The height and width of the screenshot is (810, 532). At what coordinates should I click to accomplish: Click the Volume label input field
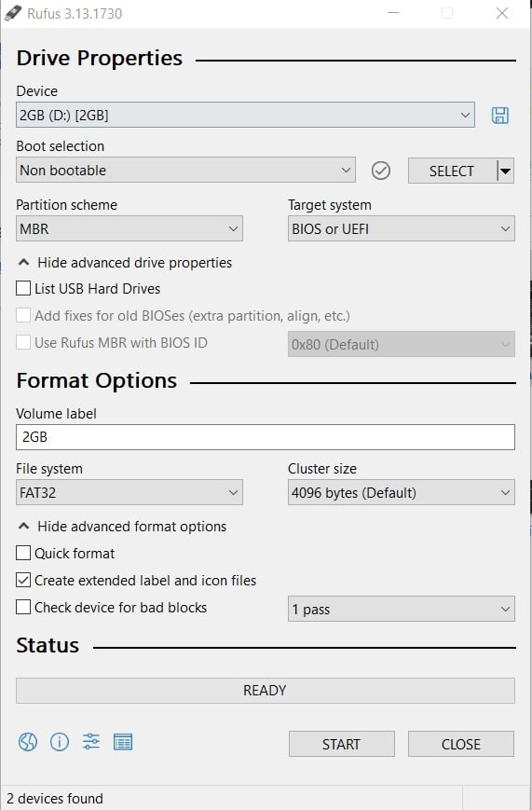click(x=266, y=437)
